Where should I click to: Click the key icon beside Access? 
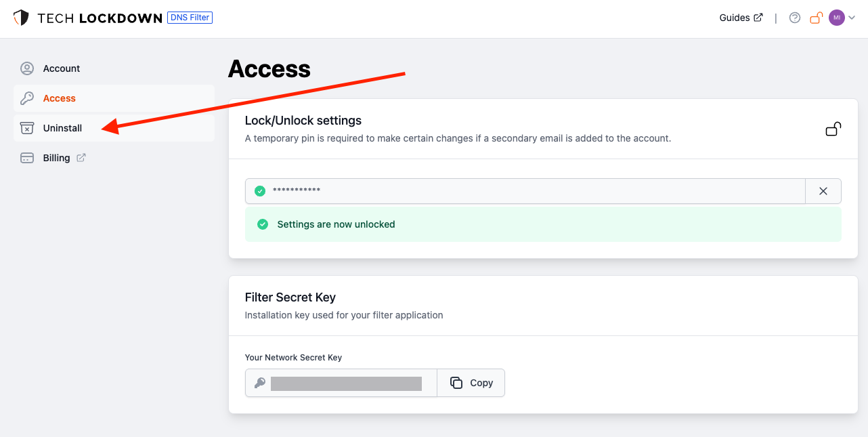(x=27, y=98)
